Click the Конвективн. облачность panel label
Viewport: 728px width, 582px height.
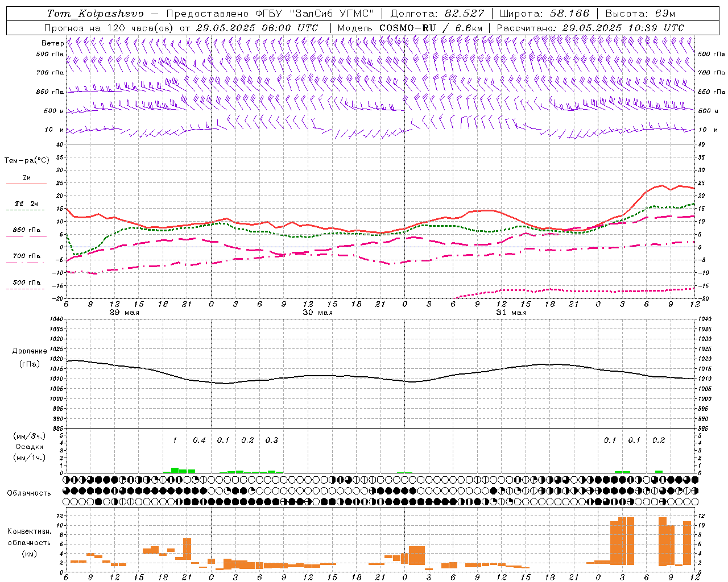click(29, 537)
